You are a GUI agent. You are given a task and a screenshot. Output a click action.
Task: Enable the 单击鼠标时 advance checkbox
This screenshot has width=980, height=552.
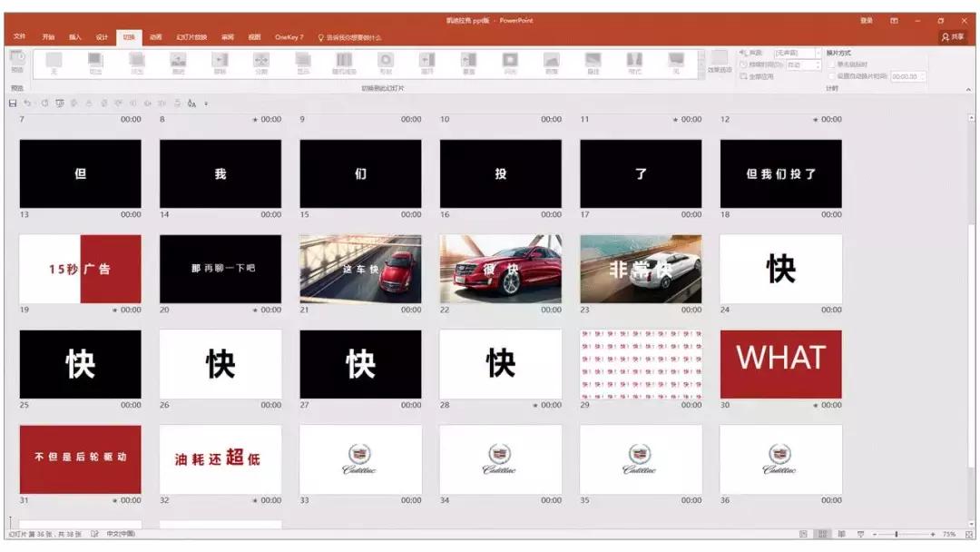pos(831,66)
